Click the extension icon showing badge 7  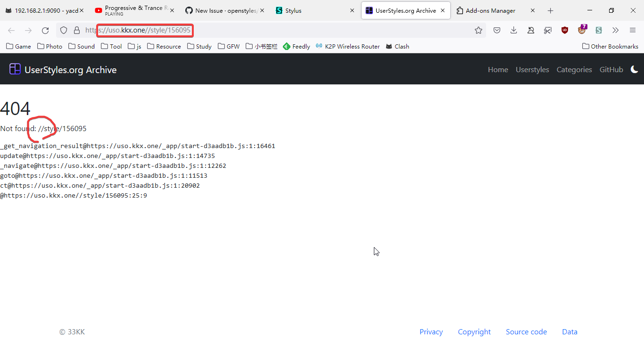point(582,30)
